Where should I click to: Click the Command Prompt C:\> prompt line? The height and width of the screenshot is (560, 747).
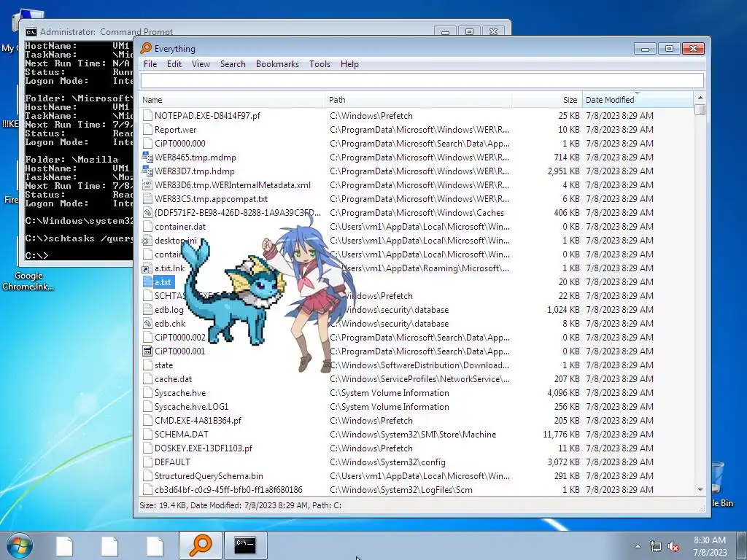click(x=36, y=255)
